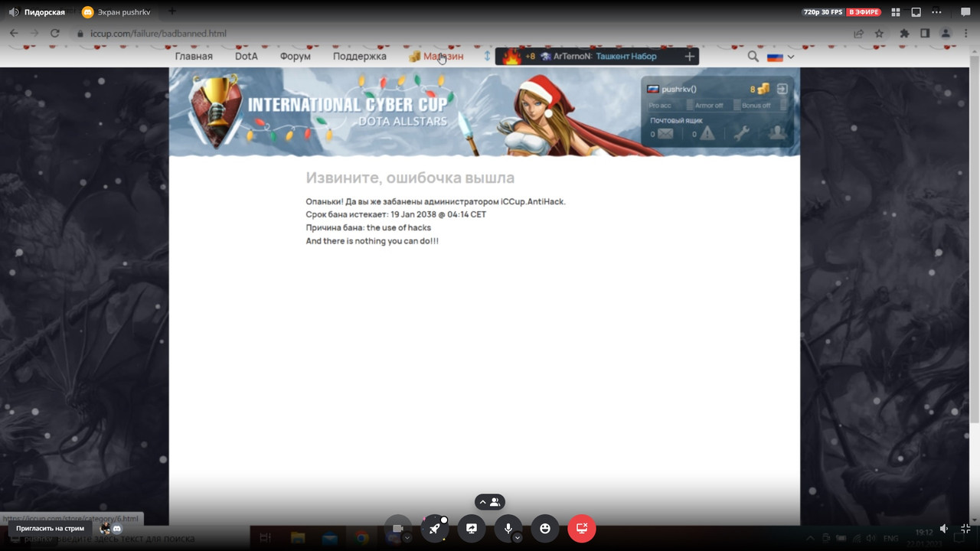Open the camera options dropdown arrow
The height and width of the screenshot is (551, 980).
(x=407, y=538)
